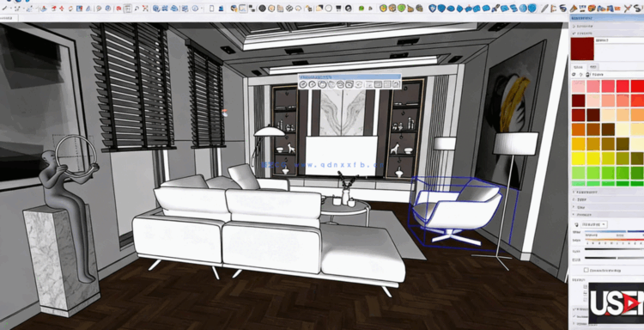Adjust the black gradient slider
644x330 pixels.
click(615, 249)
